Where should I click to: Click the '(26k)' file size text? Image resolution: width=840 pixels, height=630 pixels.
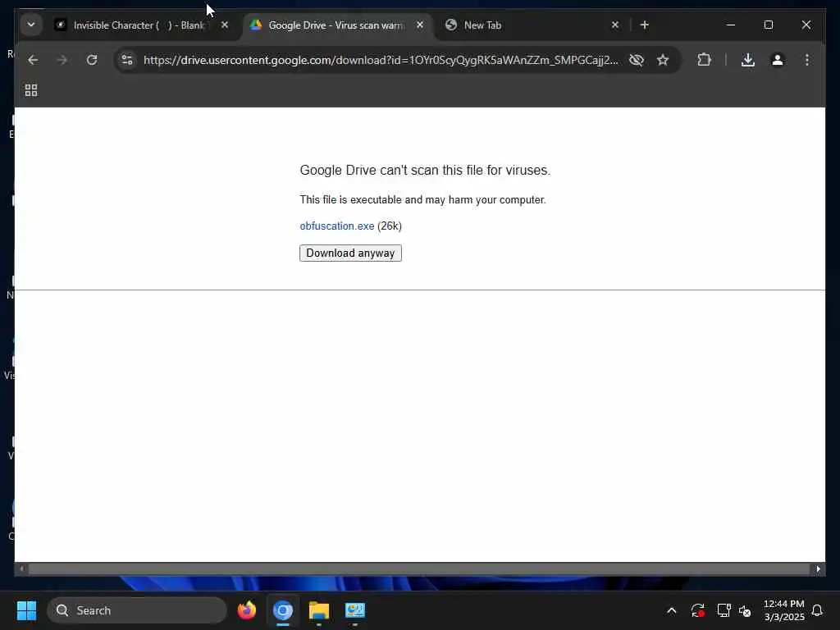[x=390, y=226]
